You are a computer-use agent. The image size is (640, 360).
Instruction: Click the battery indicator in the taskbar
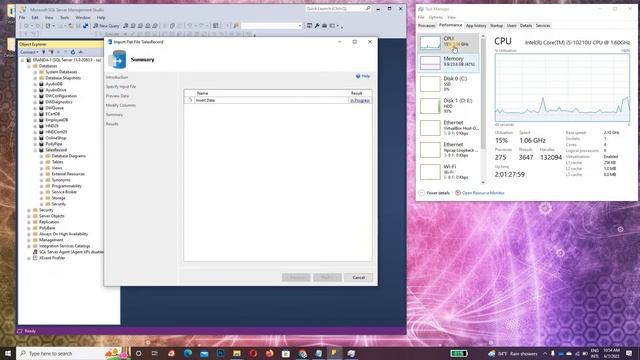[459, 353]
